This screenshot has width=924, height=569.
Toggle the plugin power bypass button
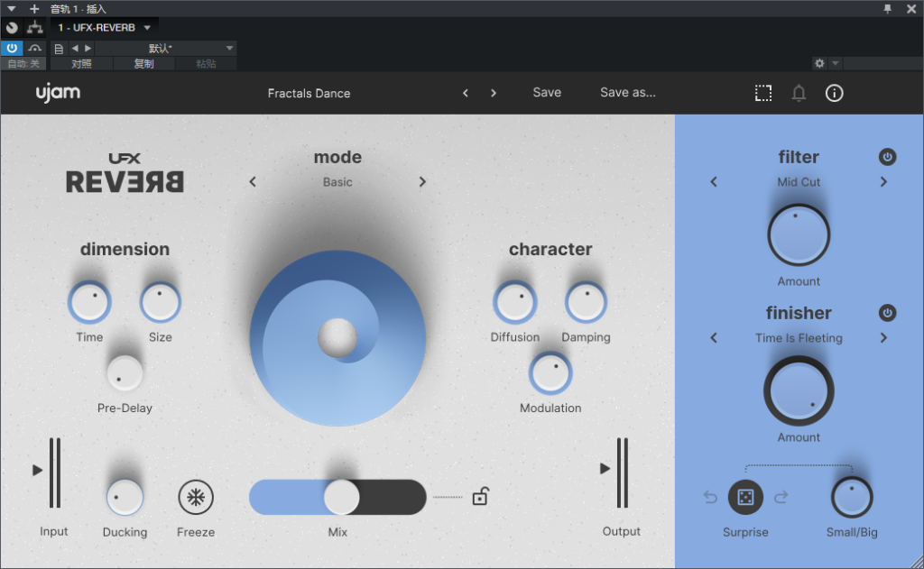12,49
